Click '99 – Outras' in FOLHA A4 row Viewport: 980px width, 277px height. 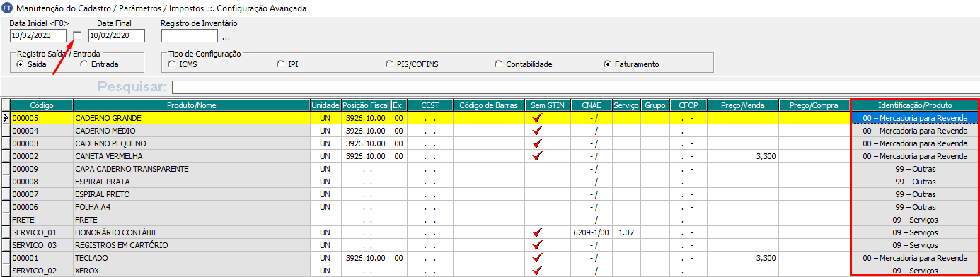[x=915, y=207]
